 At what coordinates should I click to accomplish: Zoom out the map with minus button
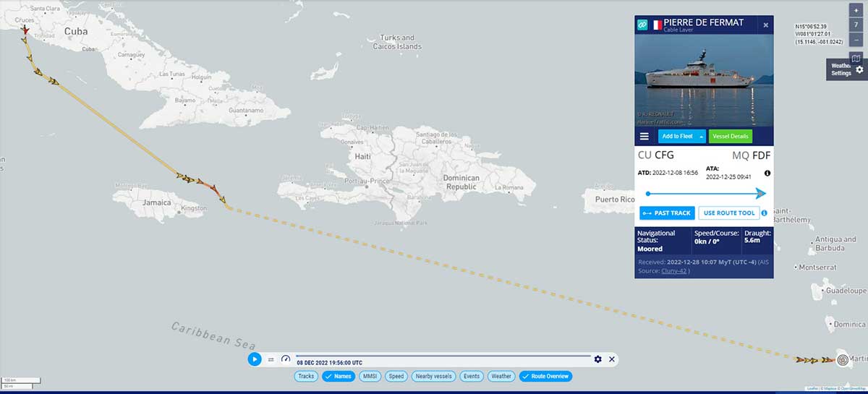point(855,39)
